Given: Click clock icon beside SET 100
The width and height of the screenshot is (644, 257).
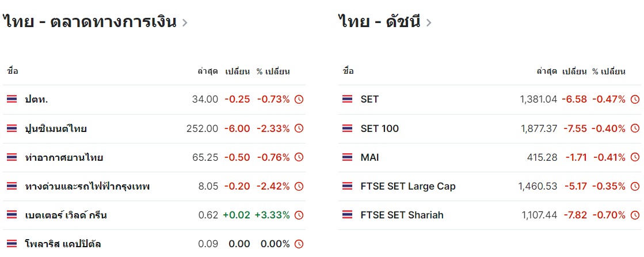Looking at the screenshot, I should coord(634,128).
